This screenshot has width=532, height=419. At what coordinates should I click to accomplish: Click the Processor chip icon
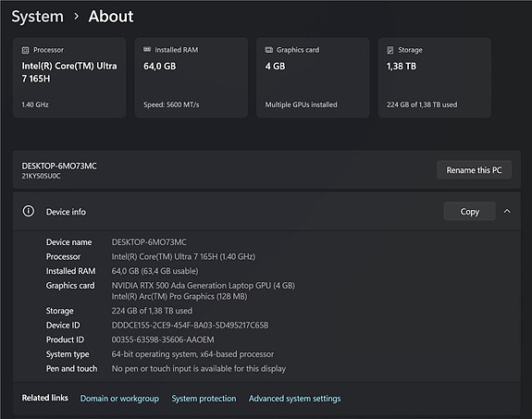click(x=26, y=50)
